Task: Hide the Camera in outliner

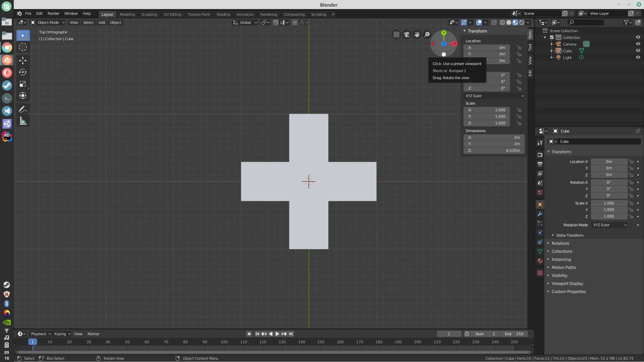Action: (638, 44)
